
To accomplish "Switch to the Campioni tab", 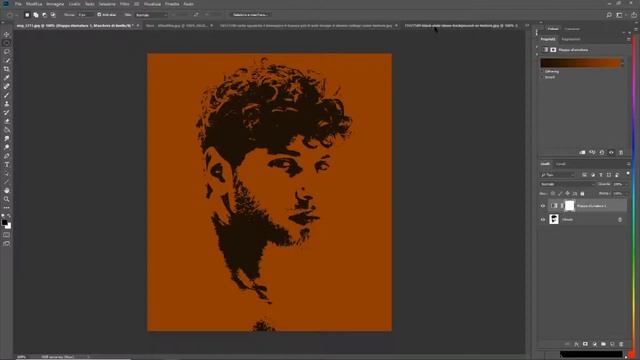I will [x=572, y=29].
